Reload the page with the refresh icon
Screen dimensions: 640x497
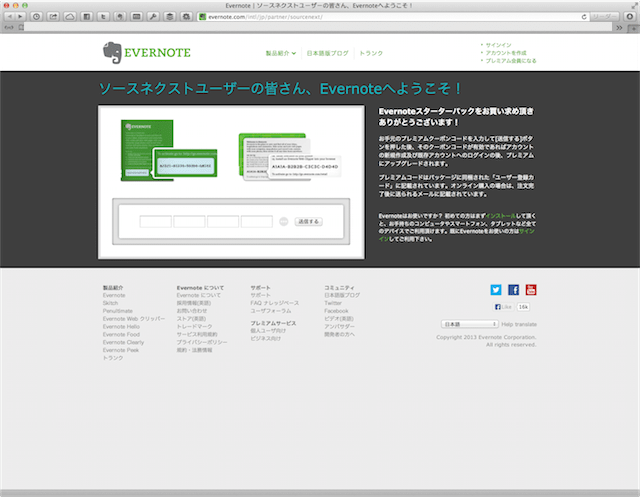584,17
